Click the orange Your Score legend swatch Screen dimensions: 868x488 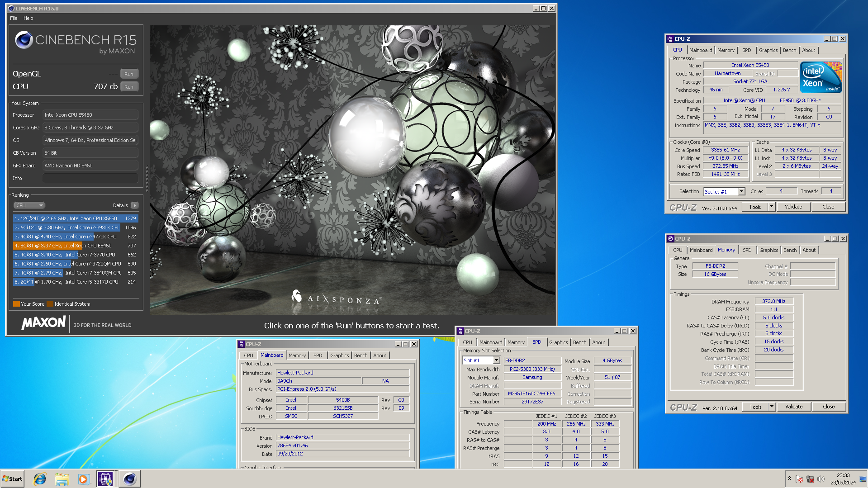[x=16, y=304]
